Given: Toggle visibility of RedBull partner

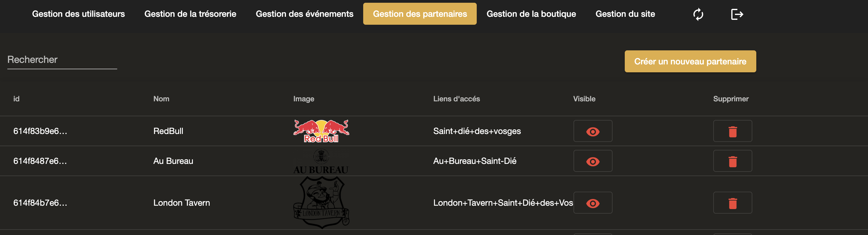Looking at the screenshot, I should (x=592, y=131).
